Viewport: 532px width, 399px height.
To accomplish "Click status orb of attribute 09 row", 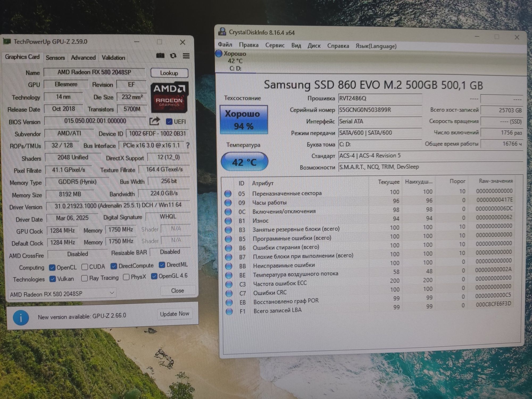I will 228,203.
